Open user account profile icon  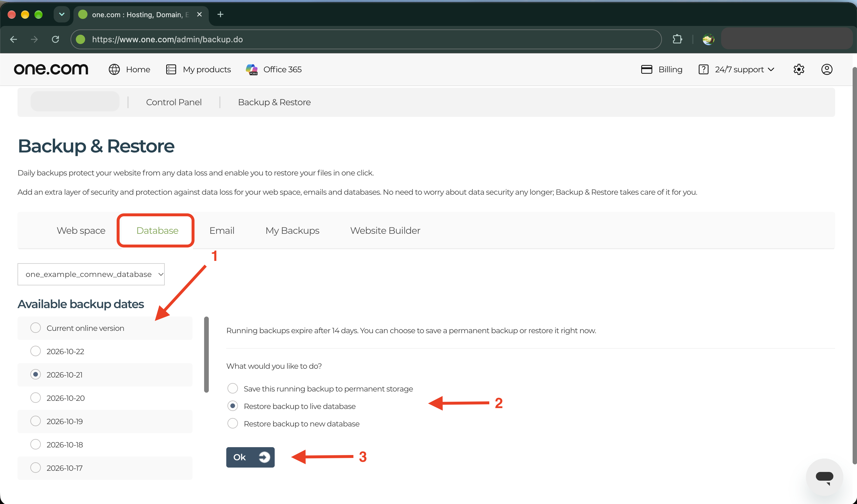point(827,69)
